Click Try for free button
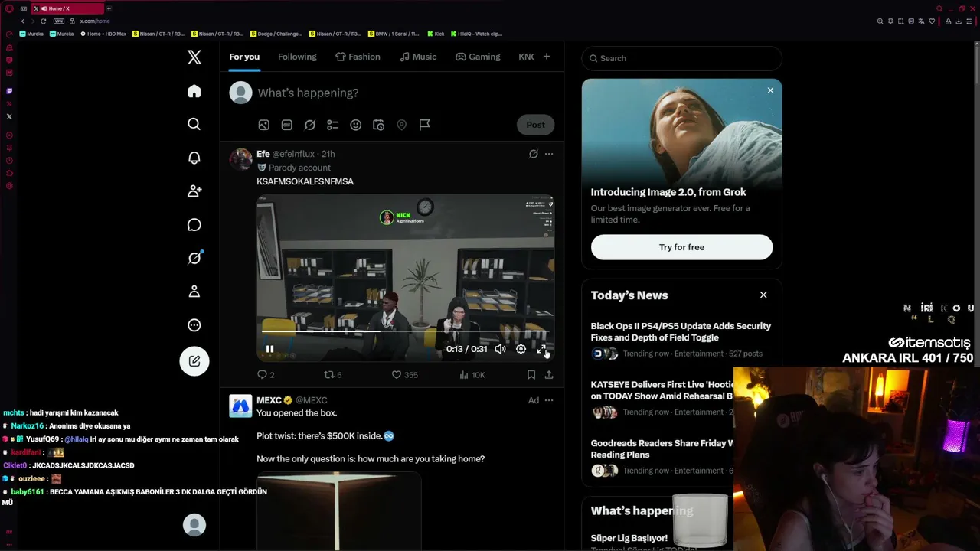Viewport: 980px width, 551px height. [x=681, y=247]
